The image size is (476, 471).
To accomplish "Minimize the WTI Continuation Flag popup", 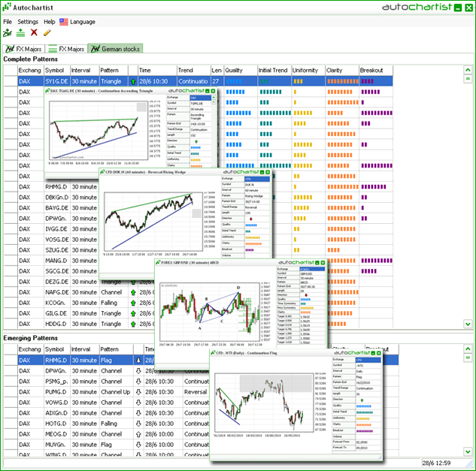I will pos(373,353).
